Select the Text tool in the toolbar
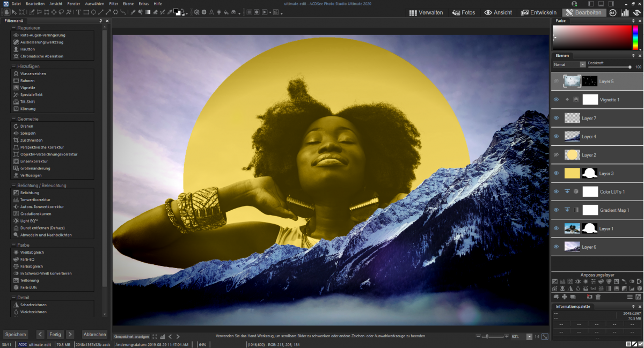 coord(78,12)
